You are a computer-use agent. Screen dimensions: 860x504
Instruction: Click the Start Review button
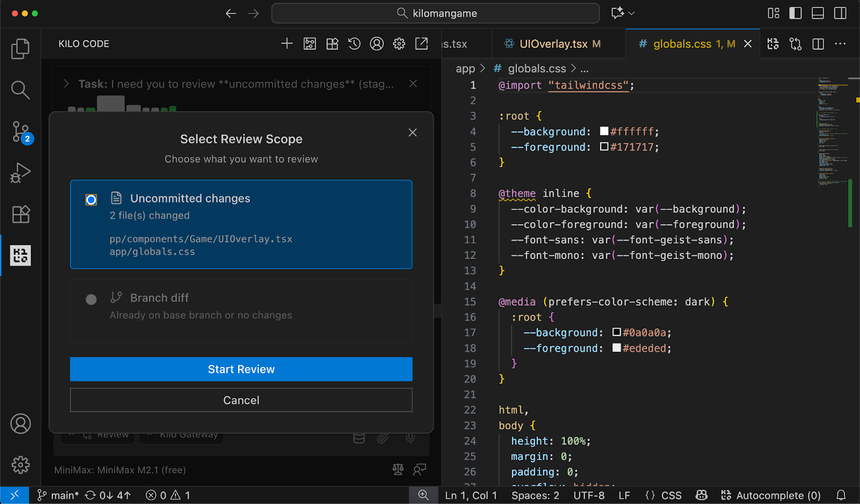pos(241,369)
